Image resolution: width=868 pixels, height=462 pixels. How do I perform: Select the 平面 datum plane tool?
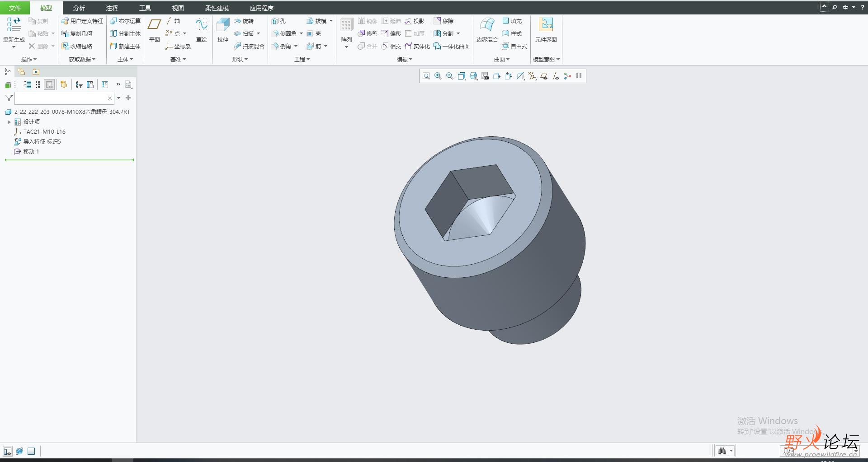155,31
